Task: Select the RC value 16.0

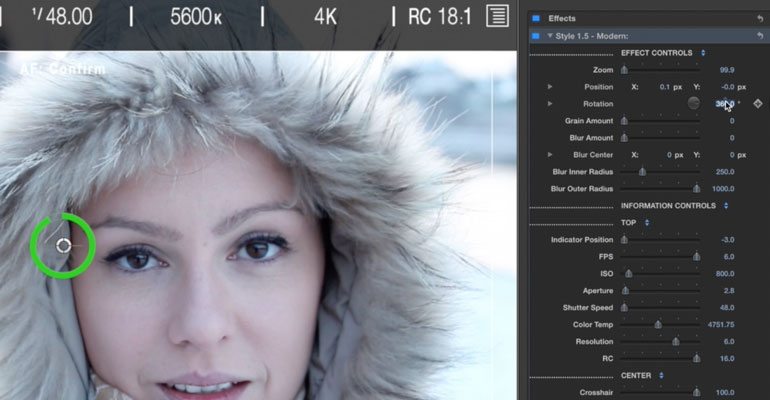Action: [727, 359]
